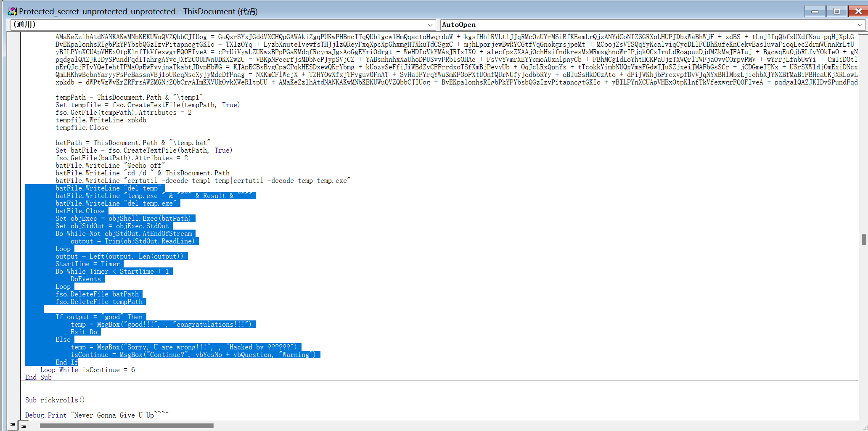Open the Object dropdown showing (通用)
Image resolution: width=868 pixels, height=431 pixels.
point(223,25)
